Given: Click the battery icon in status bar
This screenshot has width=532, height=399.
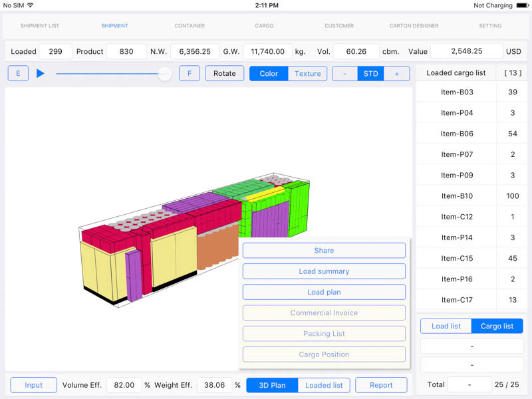Looking at the screenshot, I should (523, 5).
